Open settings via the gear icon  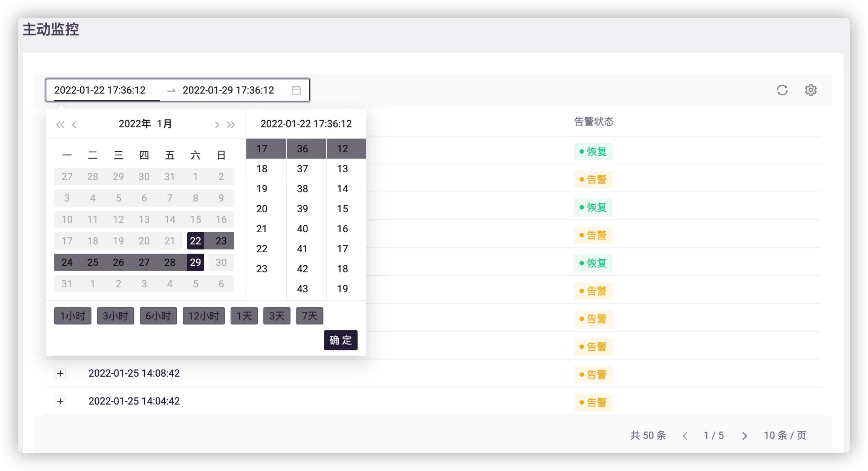point(810,90)
